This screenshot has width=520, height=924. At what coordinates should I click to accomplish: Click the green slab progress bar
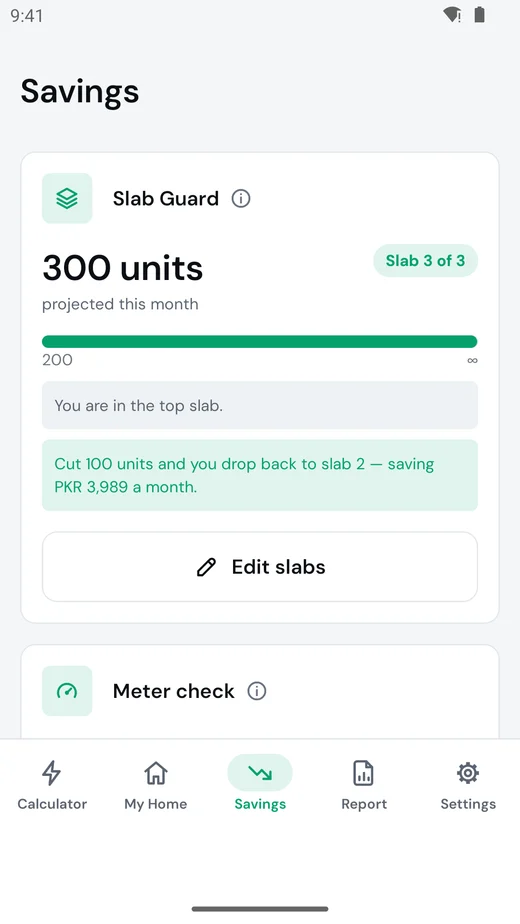click(x=260, y=342)
